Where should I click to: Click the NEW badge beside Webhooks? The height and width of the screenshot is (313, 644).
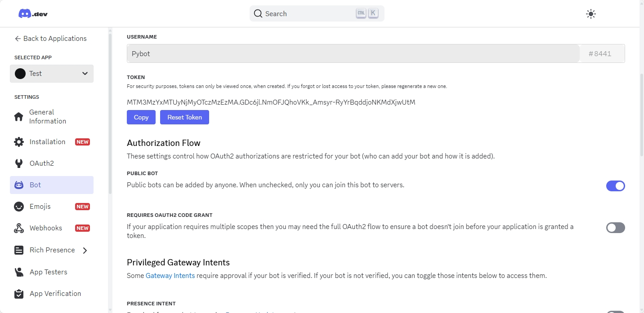click(x=82, y=228)
